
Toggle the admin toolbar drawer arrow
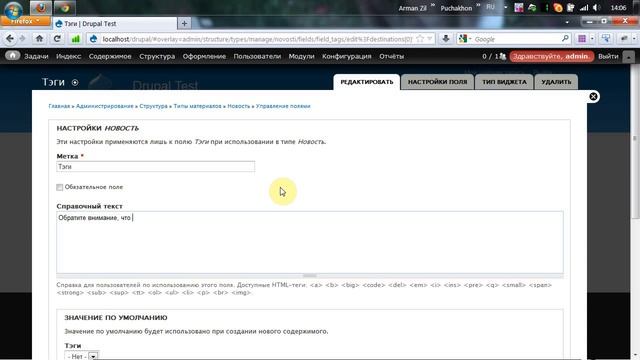629,57
